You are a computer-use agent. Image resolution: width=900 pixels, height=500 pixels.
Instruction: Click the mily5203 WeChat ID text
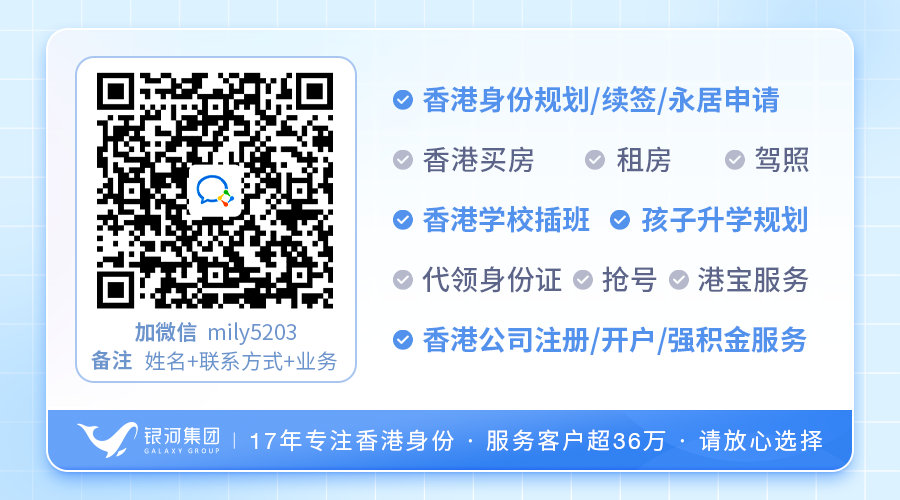point(252,333)
